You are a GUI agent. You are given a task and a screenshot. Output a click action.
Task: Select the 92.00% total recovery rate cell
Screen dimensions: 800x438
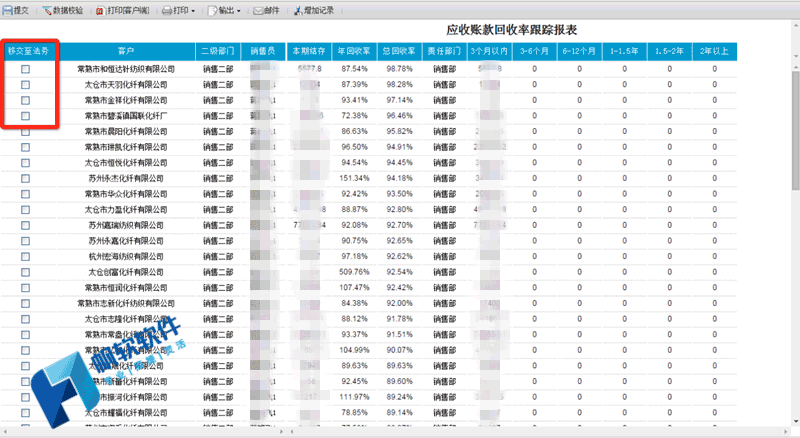(399, 303)
